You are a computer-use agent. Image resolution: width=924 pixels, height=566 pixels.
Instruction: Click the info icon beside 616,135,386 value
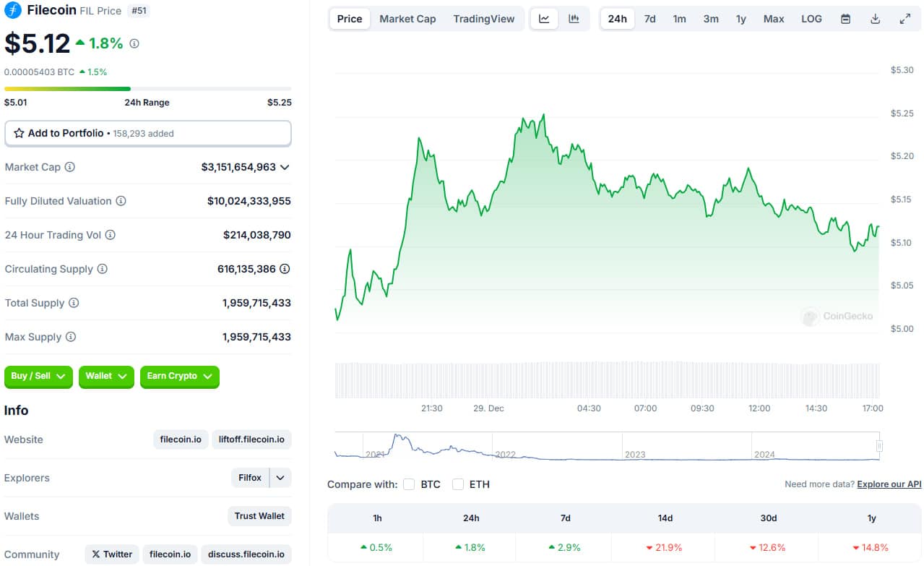tap(285, 269)
